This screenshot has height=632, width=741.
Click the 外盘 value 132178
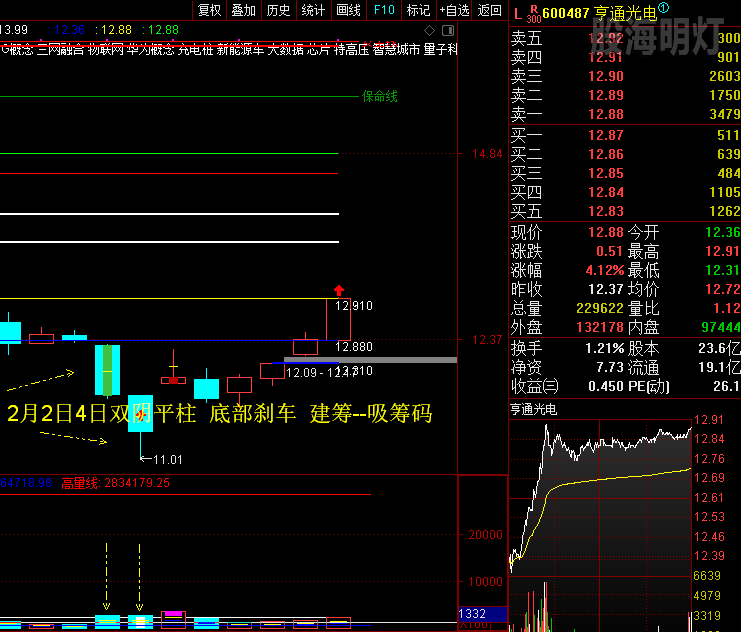click(x=600, y=327)
